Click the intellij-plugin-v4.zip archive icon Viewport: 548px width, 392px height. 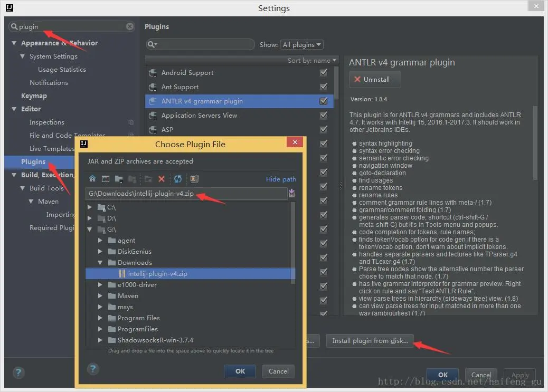point(122,274)
